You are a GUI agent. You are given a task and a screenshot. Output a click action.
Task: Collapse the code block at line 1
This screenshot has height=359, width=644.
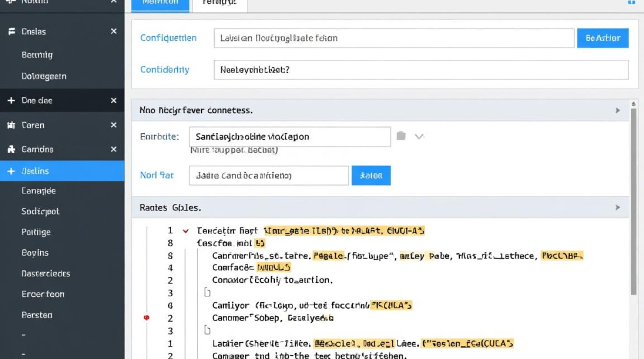(186, 231)
